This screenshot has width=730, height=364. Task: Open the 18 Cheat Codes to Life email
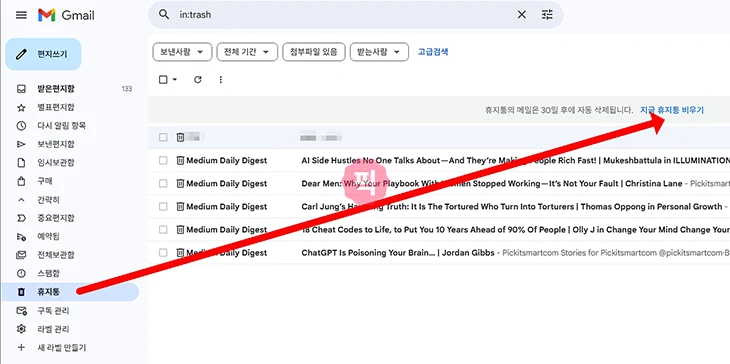point(439,229)
